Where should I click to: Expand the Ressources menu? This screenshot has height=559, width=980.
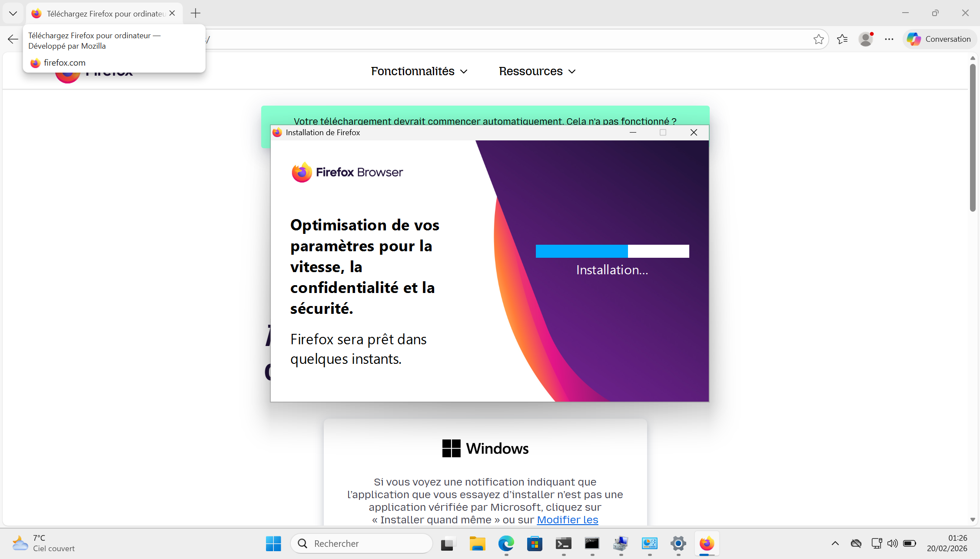pos(537,71)
